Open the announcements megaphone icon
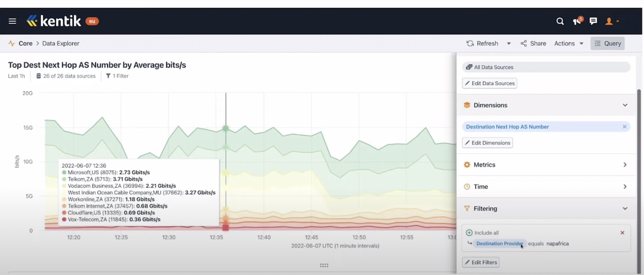644x275 pixels. point(577,21)
